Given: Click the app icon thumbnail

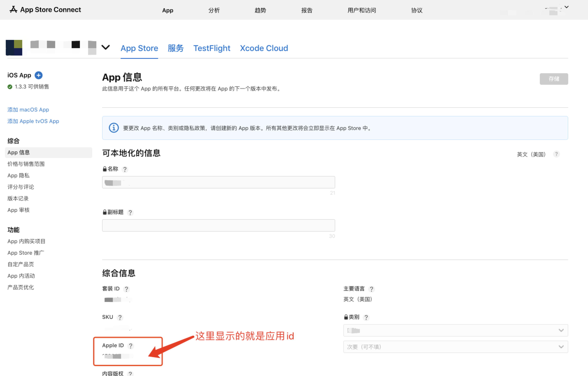Looking at the screenshot, I should [14, 47].
